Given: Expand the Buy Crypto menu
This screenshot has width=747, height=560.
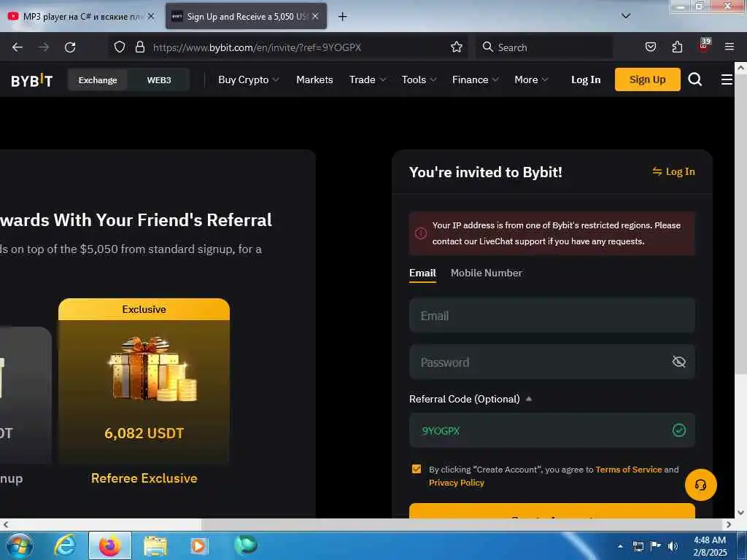Looking at the screenshot, I should 248,79.
